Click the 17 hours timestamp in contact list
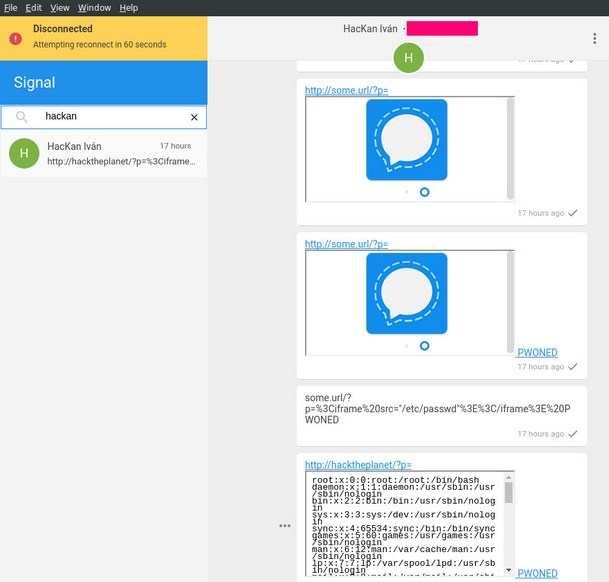 coord(176,146)
